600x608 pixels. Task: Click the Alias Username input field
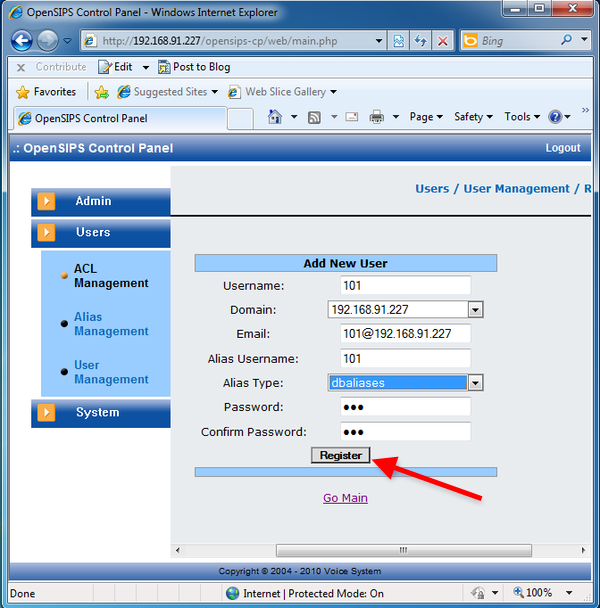tap(406, 358)
